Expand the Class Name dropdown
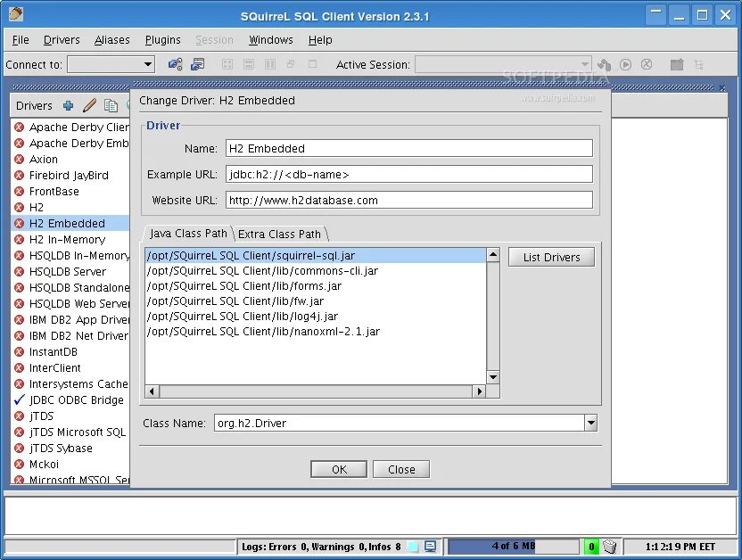The image size is (742, 560). [589, 423]
